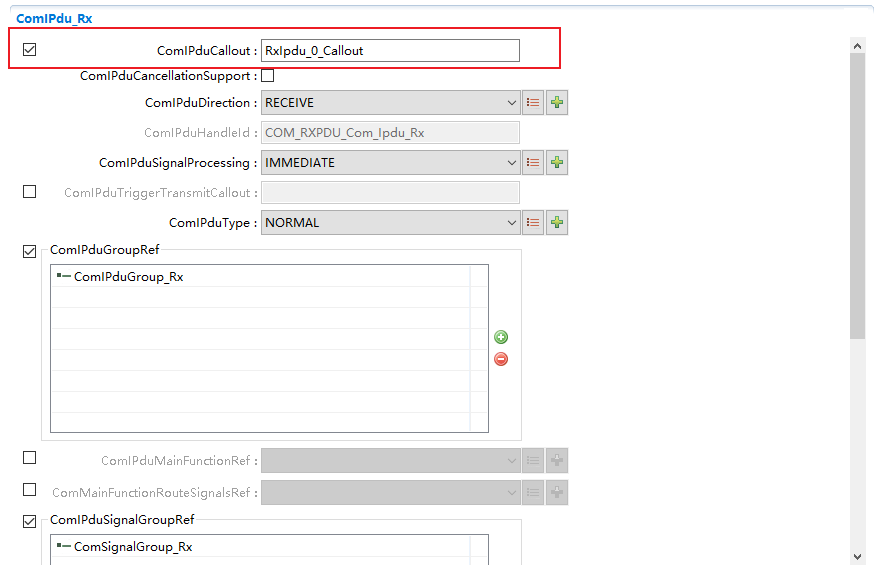The image size is (884, 576).
Task: Add a reference to ComIPduGroupRef list
Action: coord(501,338)
